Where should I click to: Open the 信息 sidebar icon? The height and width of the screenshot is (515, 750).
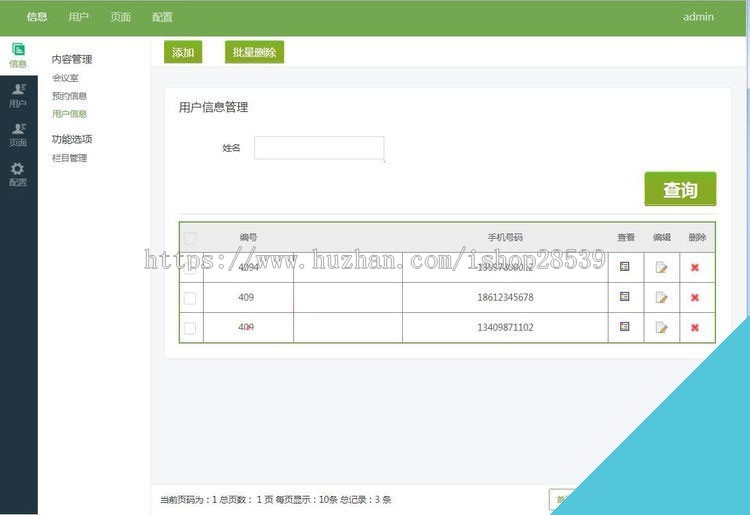pyautogui.click(x=18, y=55)
